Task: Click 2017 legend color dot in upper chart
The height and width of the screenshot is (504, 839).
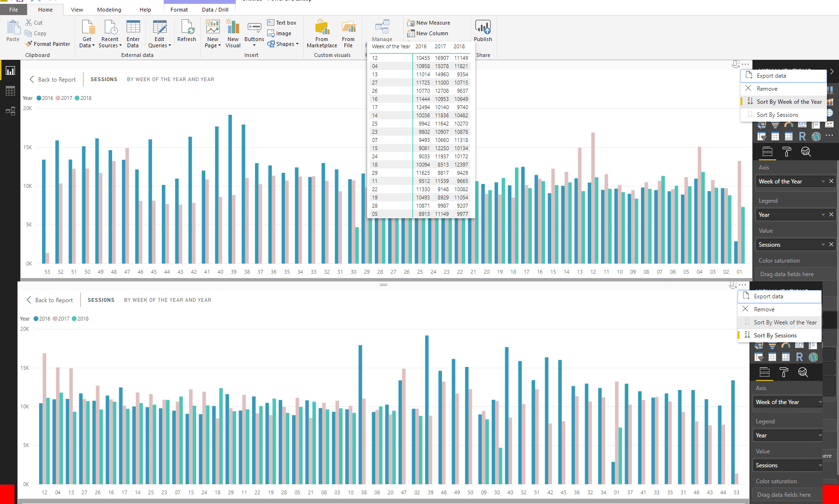Action: click(58, 98)
